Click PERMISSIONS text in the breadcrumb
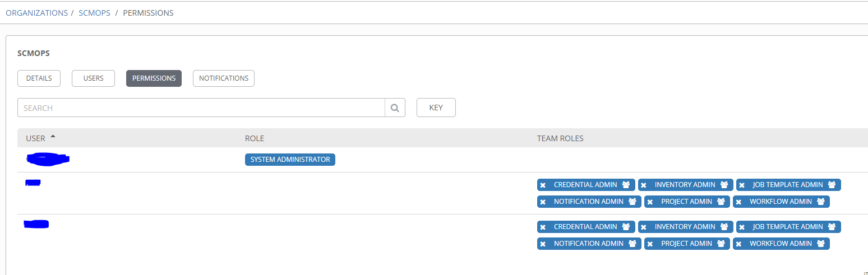 tap(148, 12)
